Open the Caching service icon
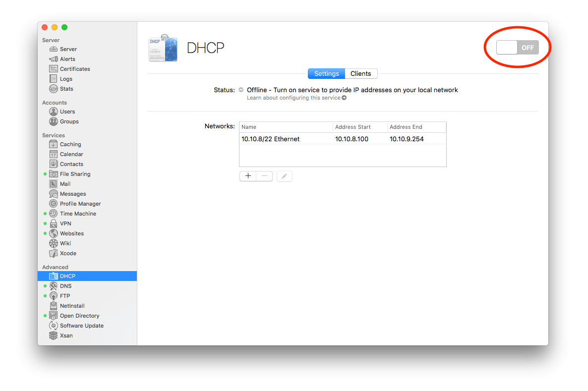 click(54, 144)
